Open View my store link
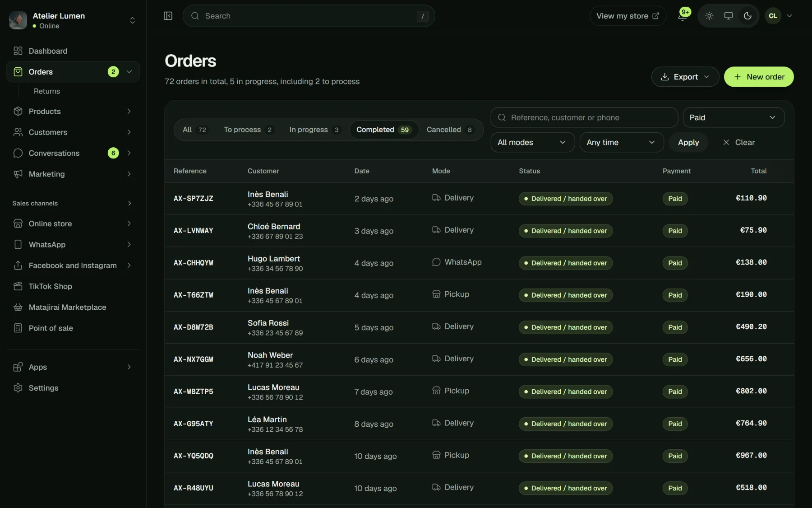 coord(628,16)
